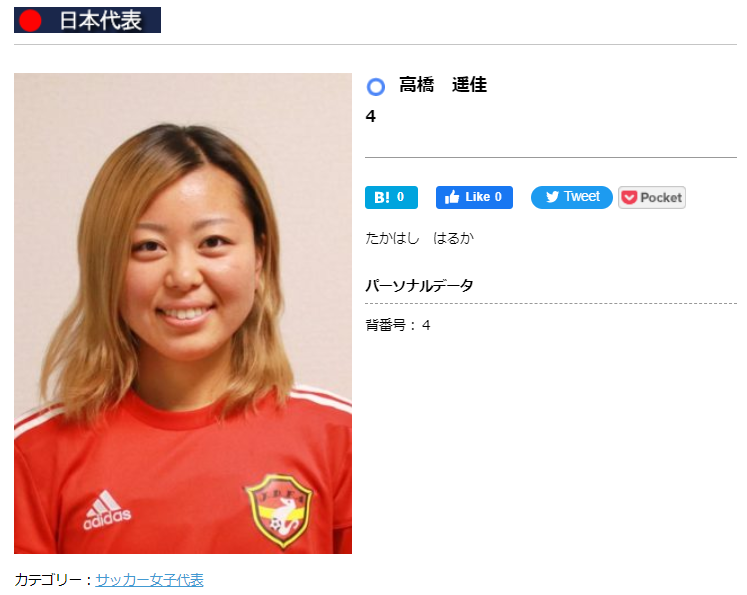Click the furigana たかはし はるか text
The width and height of the screenshot is (747, 595).
[x=419, y=238]
